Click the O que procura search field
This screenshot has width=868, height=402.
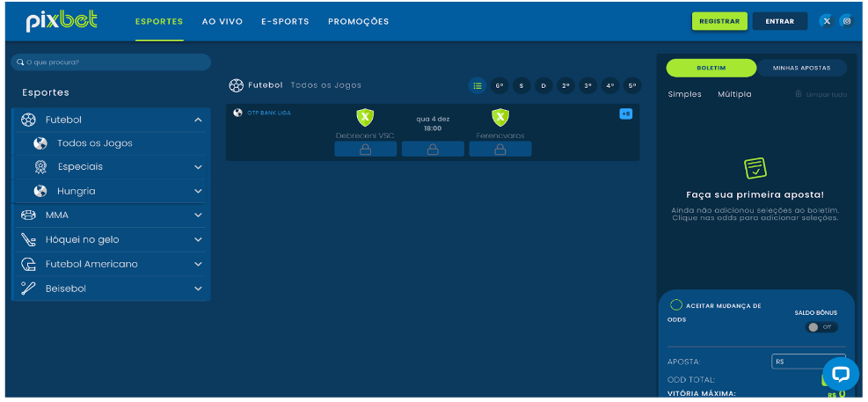pyautogui.click(x=111, y=62)
